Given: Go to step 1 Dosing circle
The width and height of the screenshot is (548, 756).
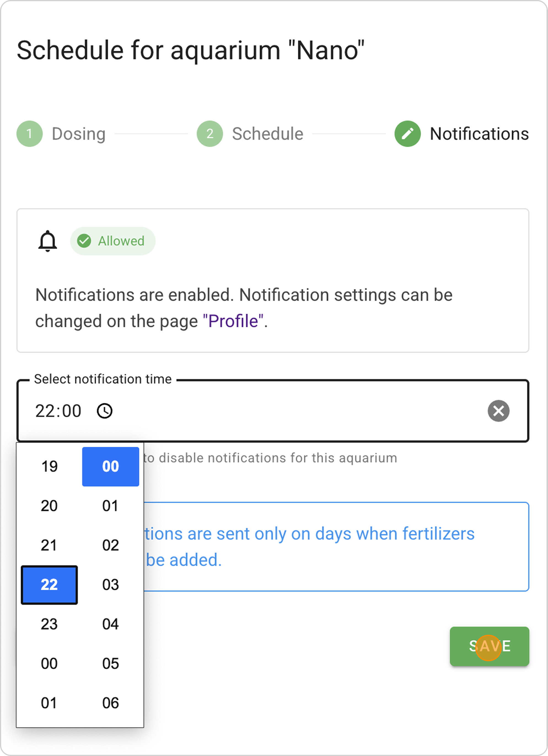Looking at the screenshot, I should [x=30, y=134].
